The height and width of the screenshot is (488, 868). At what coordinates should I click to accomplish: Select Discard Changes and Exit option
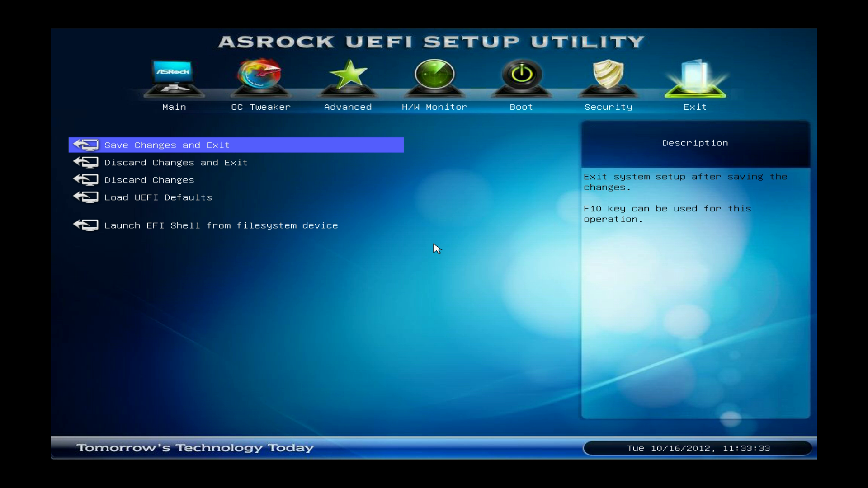coord(176,163)
